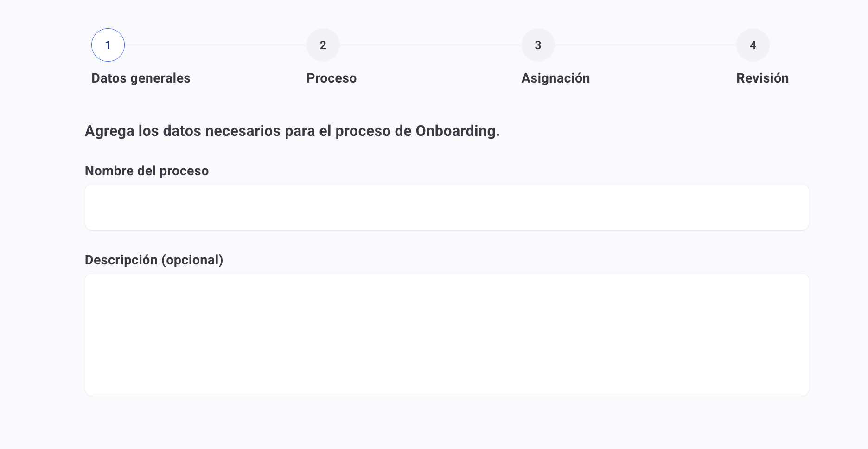This screenshot has height=449, width=868.
Task: Click progress line between steps 3 and 4
Action: (x=645, y=45)
